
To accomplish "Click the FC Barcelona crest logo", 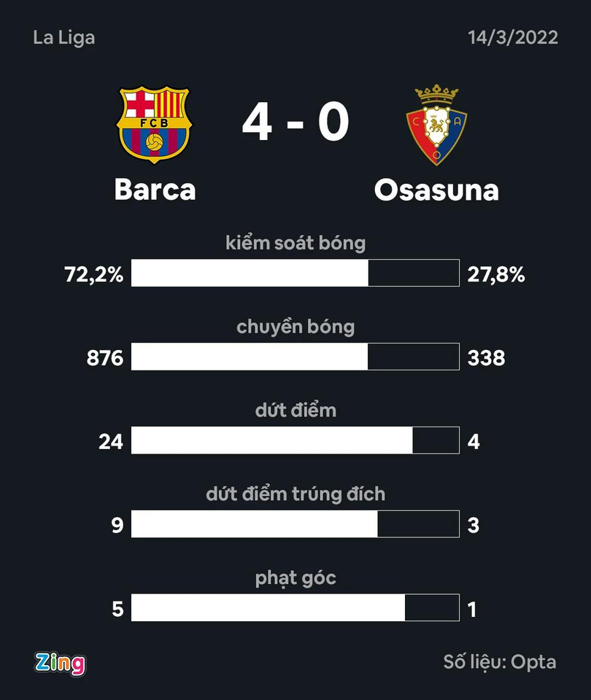I will point(154,125).
